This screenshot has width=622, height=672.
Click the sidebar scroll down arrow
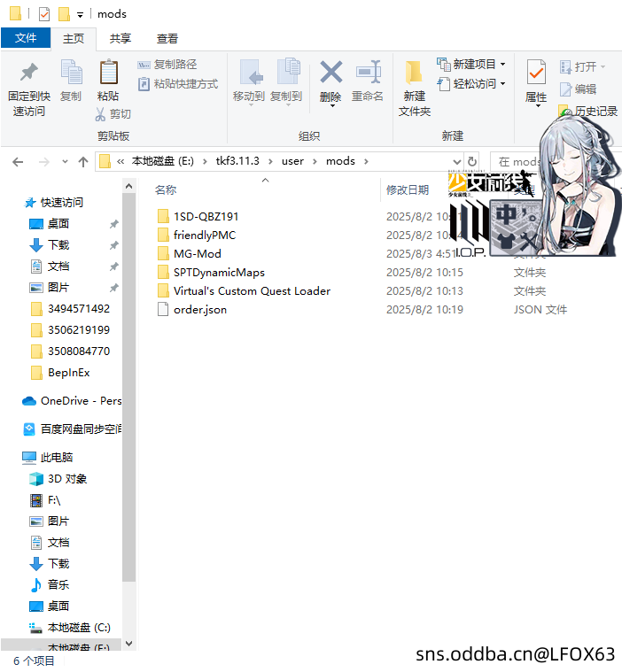coord(128,644)
